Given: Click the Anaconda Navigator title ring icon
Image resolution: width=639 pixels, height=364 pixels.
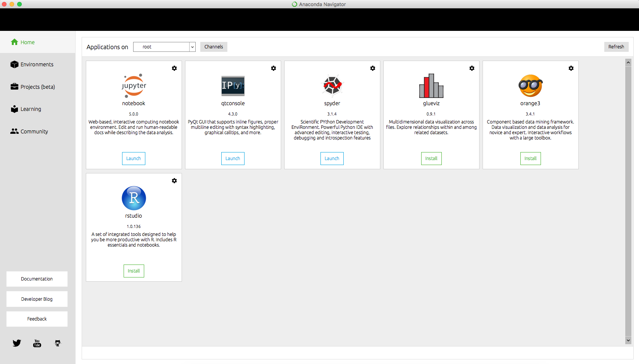Looking at the screenshot, I should 295,4.
